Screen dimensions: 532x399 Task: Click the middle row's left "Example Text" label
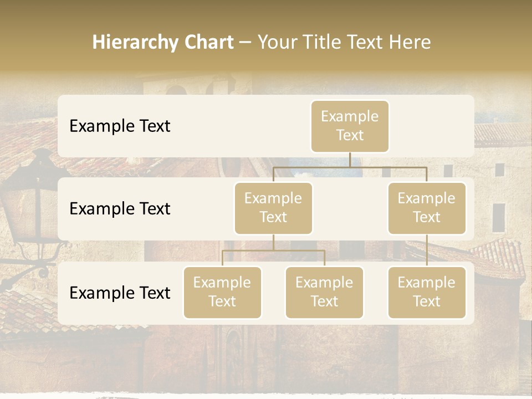(120, 208)
